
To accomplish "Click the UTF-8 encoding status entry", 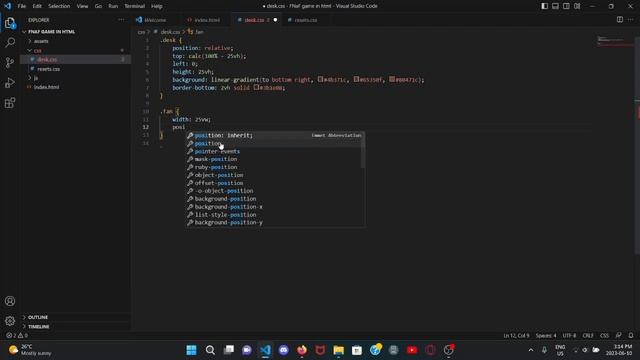I will [x=569, y=336].
